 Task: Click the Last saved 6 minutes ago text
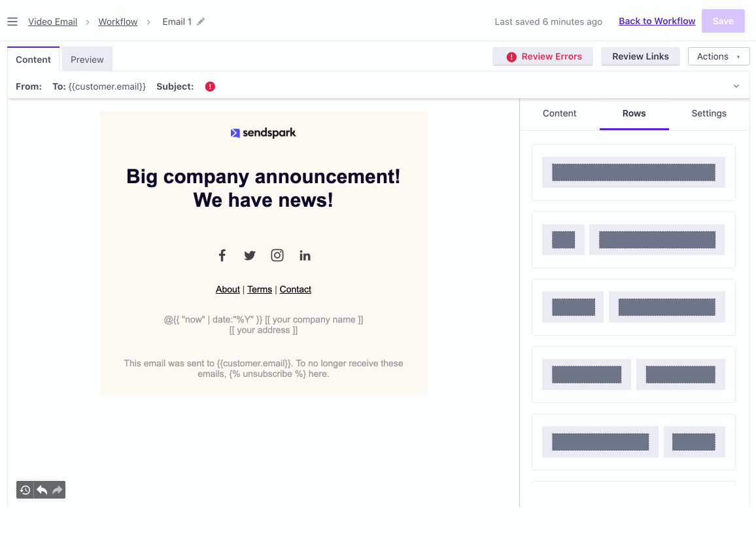(x=548, y=22)
